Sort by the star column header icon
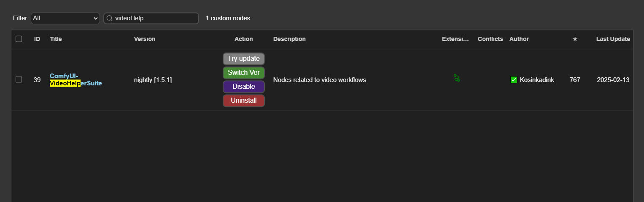 [575, 39]
